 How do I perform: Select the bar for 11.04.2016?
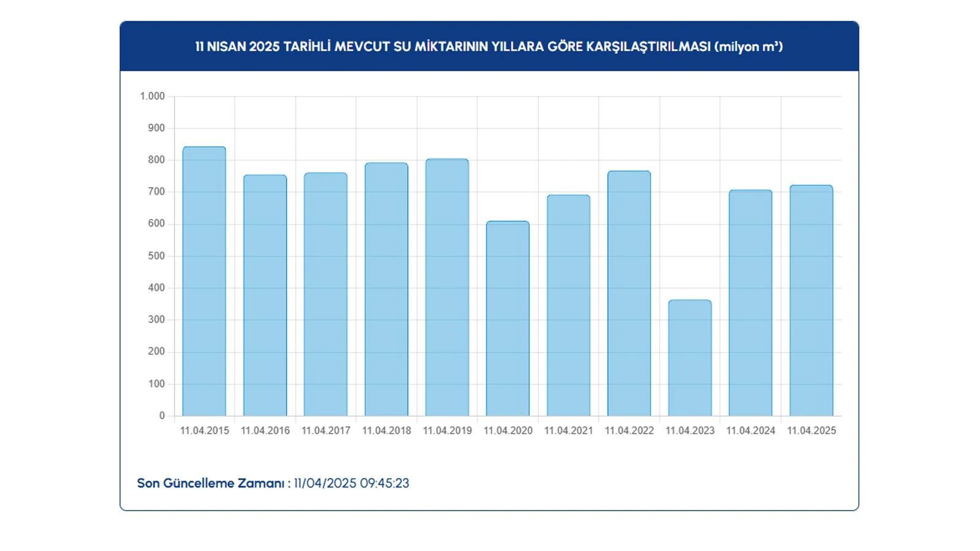265,296
